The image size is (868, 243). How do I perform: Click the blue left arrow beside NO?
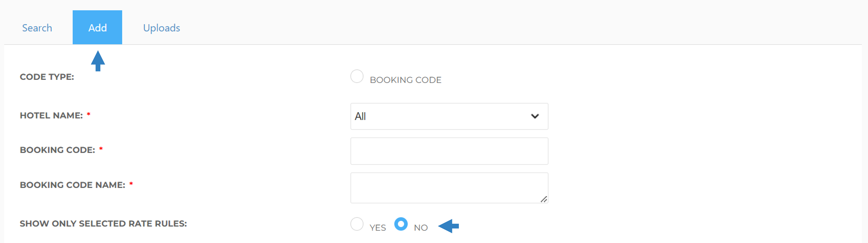(448, 226)
